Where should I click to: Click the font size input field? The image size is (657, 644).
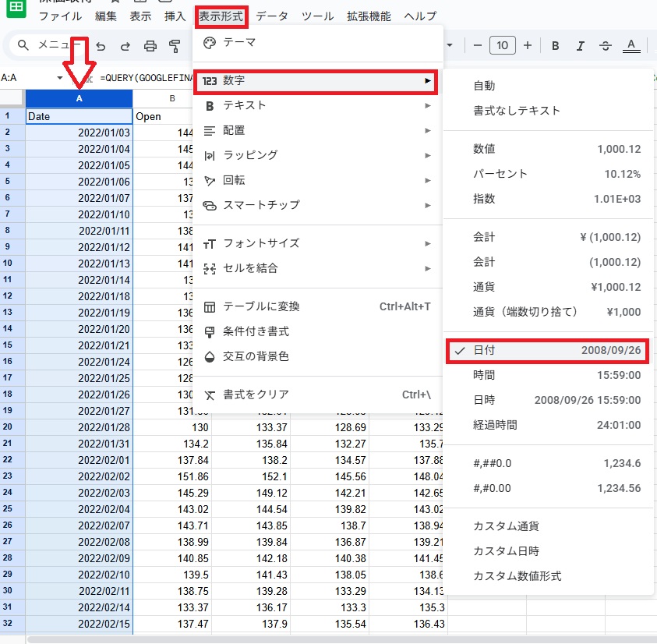[502, 46]
